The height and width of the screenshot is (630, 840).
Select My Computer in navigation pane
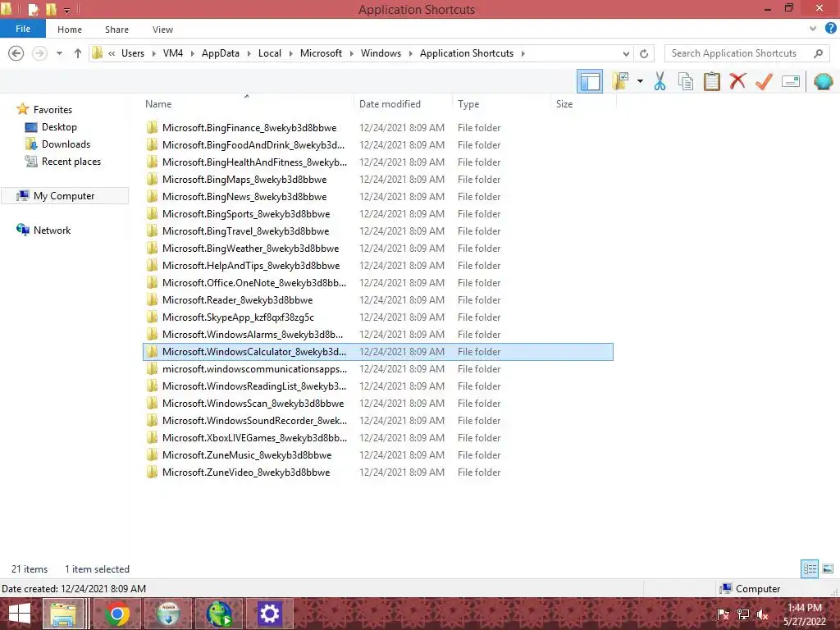click(x=64, y=196)
